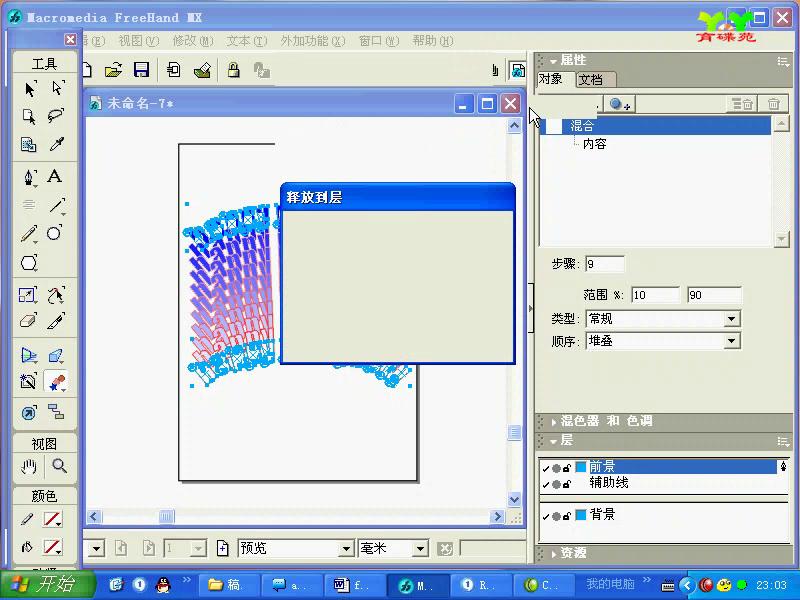Open the 我的电脑 taskbar toolbar
This screenshot has width=800, height=600.
point(610,584)
